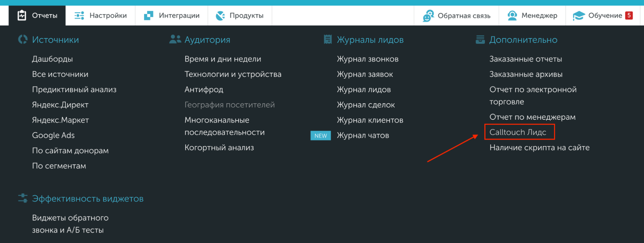Open the Интеграции menu
644x243 pixels.
[x=172, y=15]
